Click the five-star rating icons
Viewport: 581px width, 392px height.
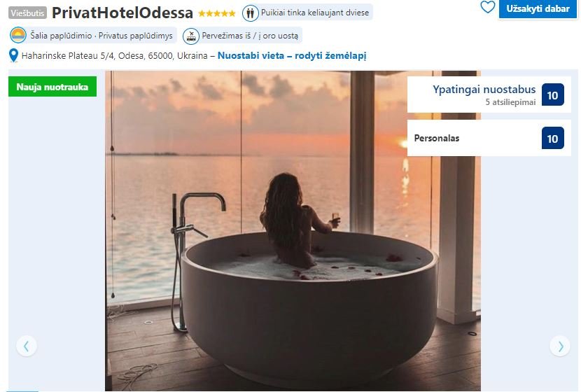point(217,14)
